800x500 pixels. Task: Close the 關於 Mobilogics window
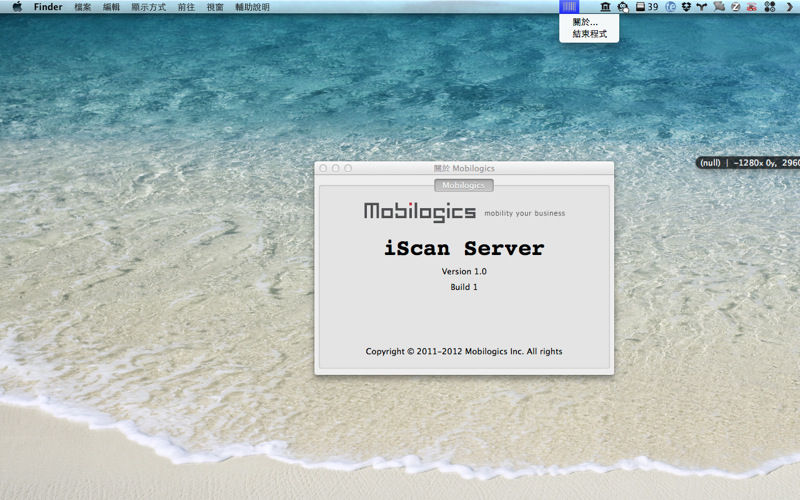coord(323,168)
